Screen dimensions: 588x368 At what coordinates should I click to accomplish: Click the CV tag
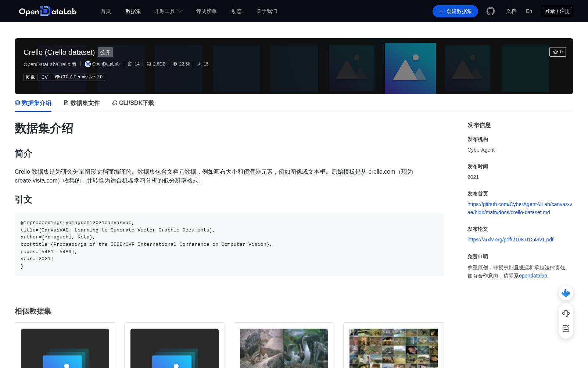[44, 77]
